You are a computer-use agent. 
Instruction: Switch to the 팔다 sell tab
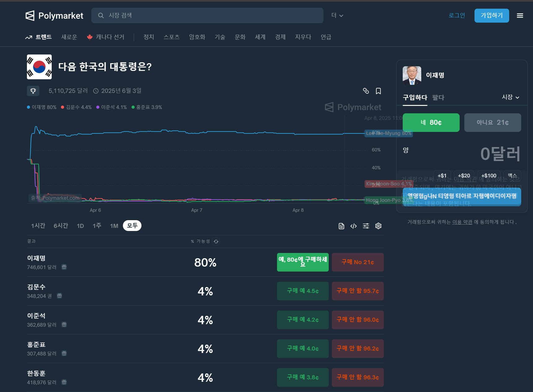pyautogui.click(x=438, y=98)
